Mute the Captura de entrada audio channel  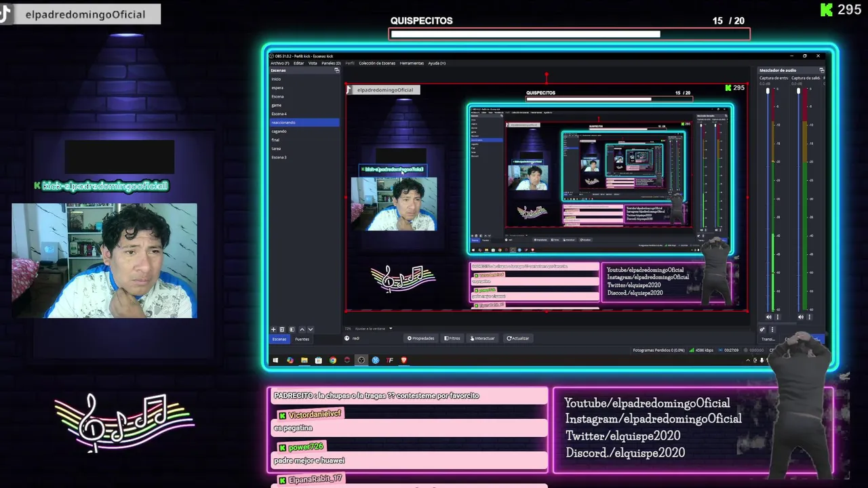coord(768,317)
